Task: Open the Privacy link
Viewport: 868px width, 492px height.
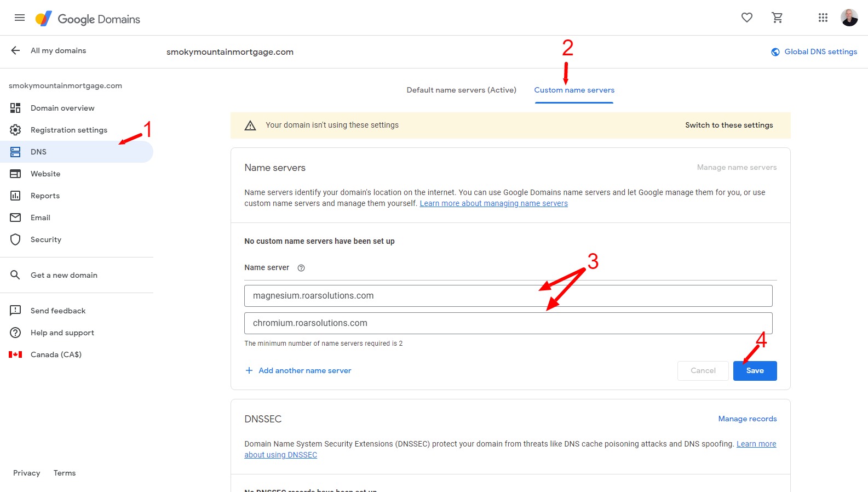Action: (x=26, y=473)
